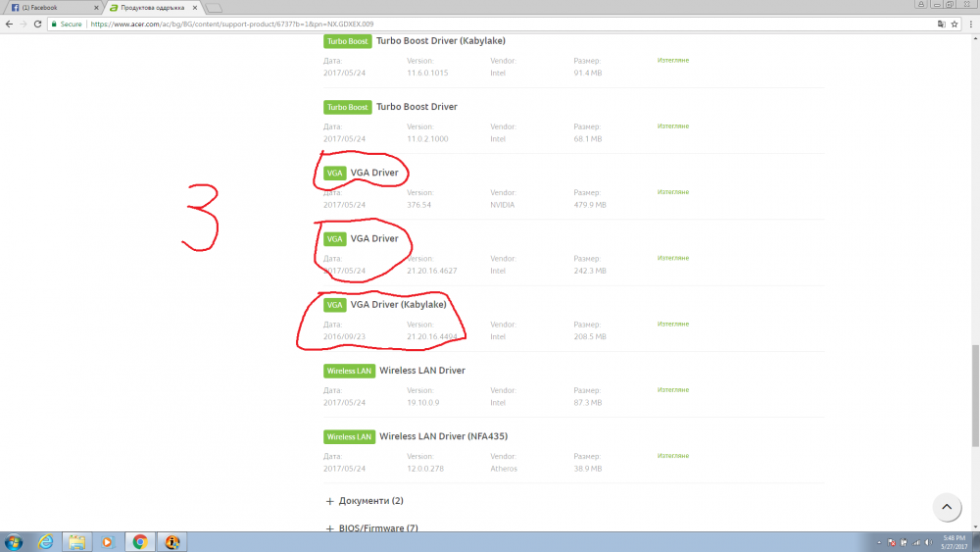
Task: Click the size value 479.9 MB
Action: (590, 205)
